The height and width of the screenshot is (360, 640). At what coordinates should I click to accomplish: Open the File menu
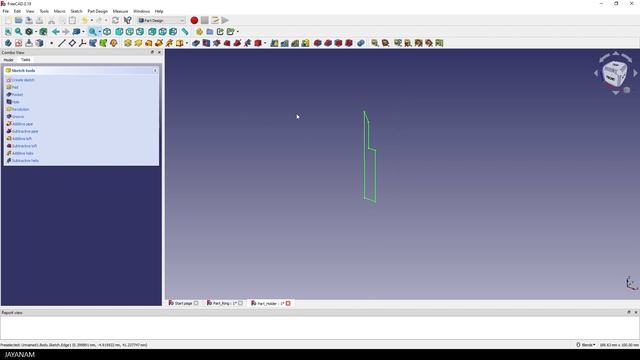point(6,11)
